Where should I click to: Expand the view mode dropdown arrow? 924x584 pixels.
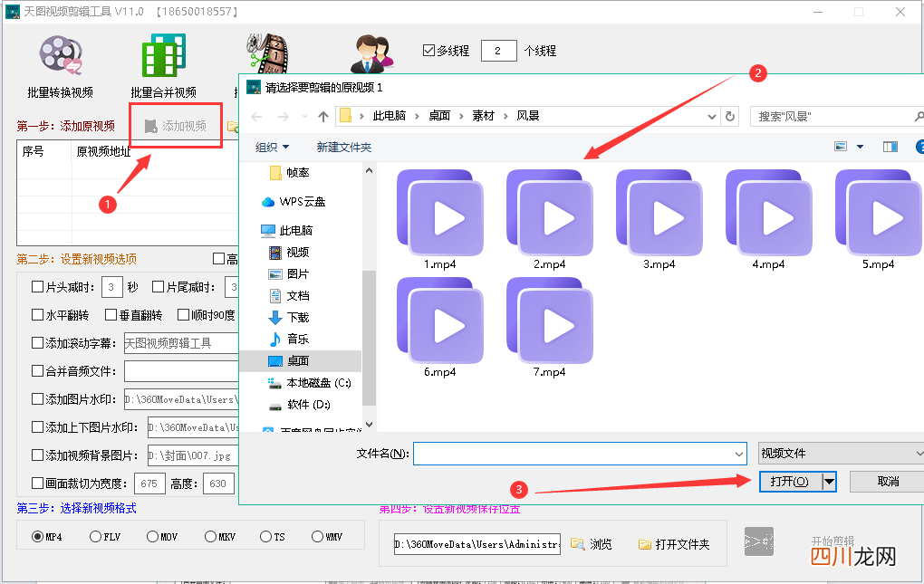(860, 147)
